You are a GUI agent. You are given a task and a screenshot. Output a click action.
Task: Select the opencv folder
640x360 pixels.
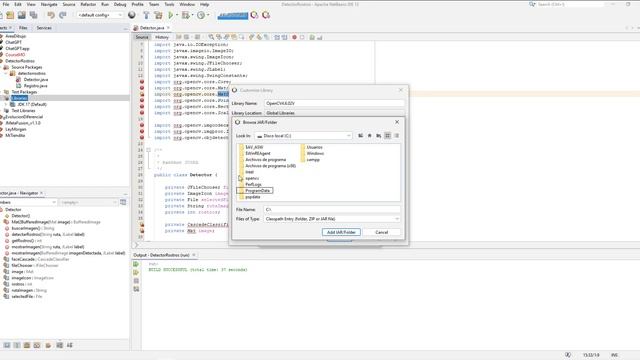pos(249,178)
